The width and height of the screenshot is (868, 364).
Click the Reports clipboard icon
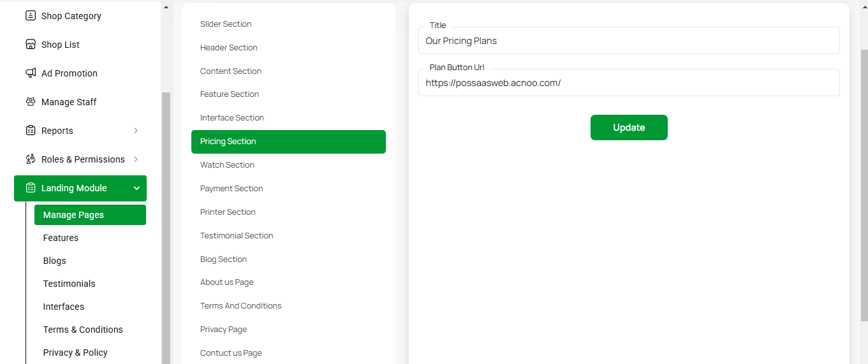[x=31, y=131]
